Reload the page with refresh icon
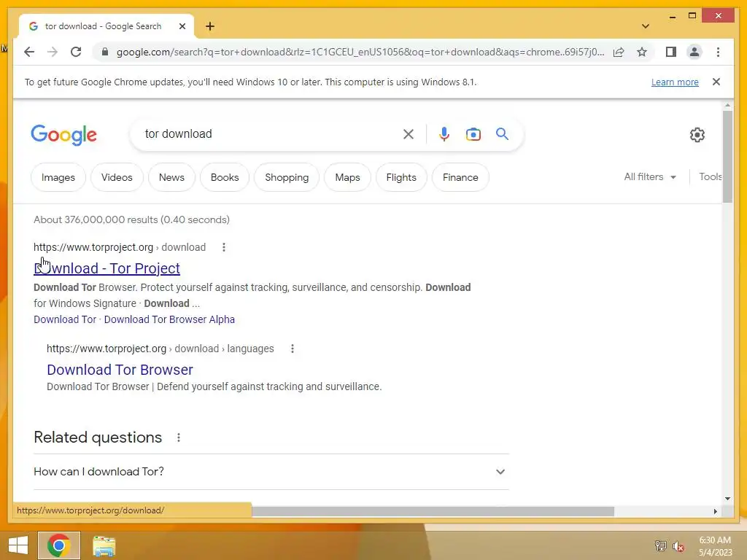 click(76, 52)
